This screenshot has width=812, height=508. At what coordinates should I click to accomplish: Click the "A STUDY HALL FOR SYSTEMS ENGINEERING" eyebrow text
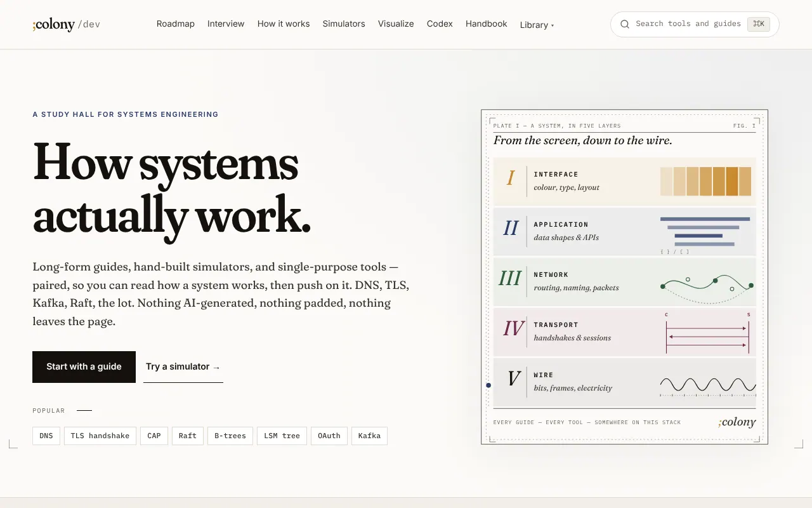click(126, 115)
